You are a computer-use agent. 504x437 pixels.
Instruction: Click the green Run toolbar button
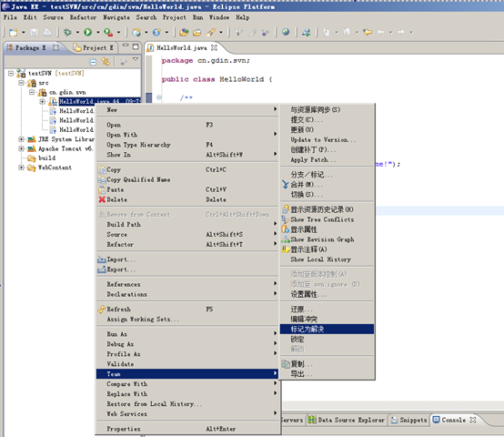(x=87, y=32)
